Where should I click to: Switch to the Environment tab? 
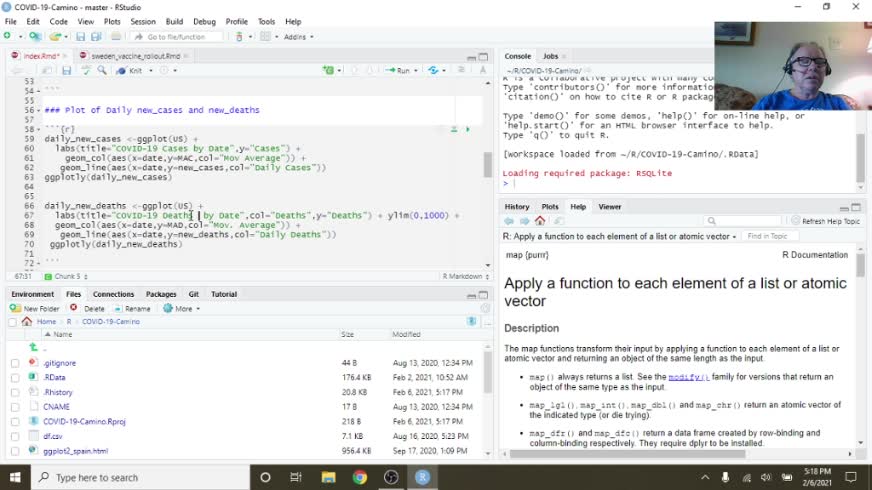(x=32, y=294)
